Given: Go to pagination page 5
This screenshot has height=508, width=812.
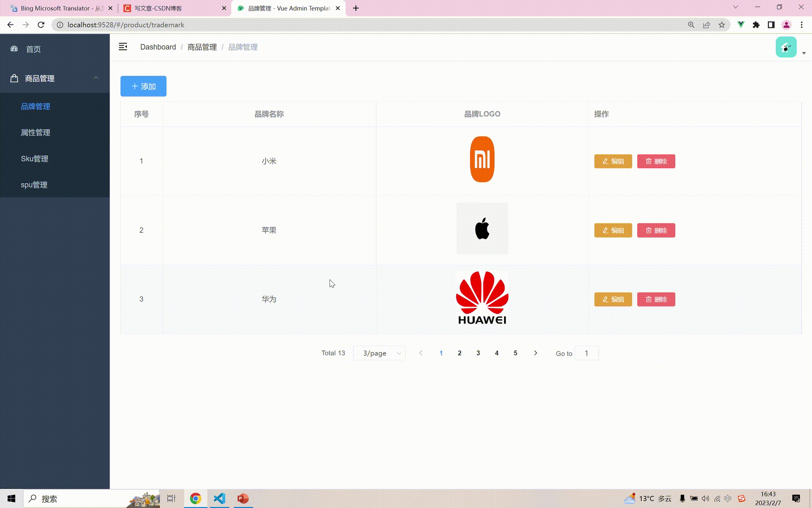Looking at the screenshot, I should pos(515,353).
